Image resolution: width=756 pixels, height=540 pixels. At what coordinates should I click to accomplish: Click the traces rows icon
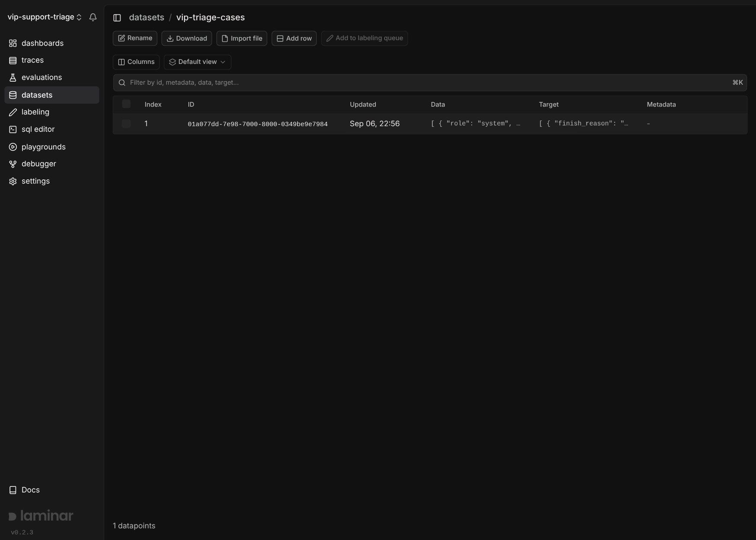tap(13, 60)
